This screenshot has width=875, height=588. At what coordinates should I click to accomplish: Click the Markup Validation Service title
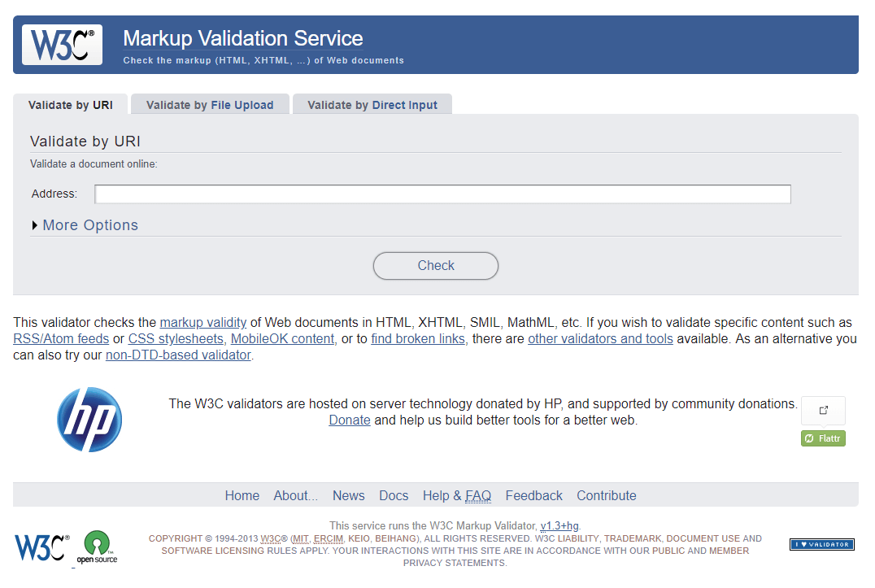[243, 38]
